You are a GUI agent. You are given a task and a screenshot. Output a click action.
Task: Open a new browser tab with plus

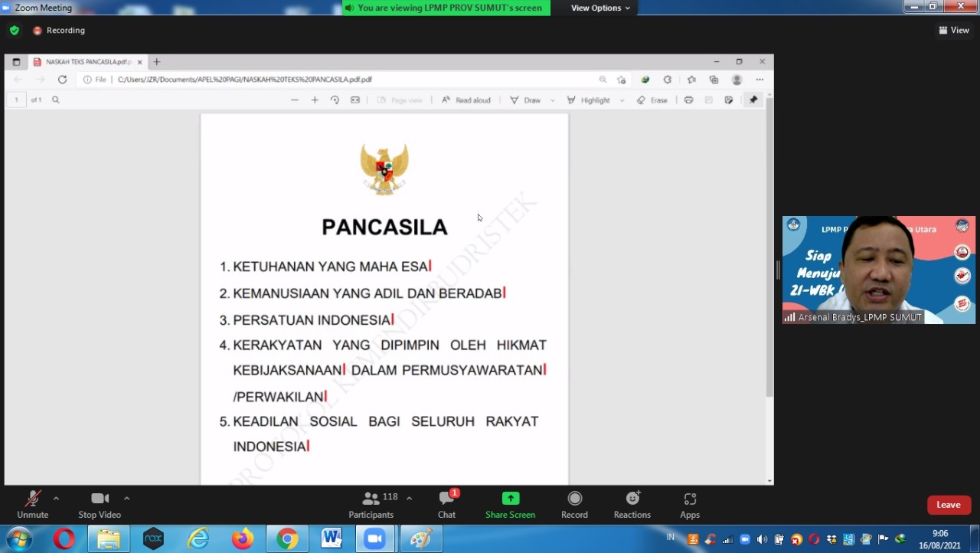click(156, 62)
